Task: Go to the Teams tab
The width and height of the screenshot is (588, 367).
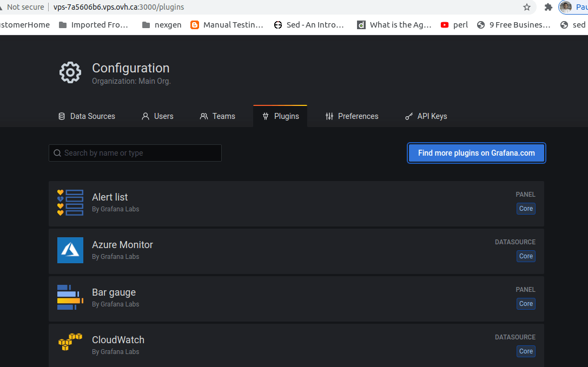Action: click(x=217, y=116)
